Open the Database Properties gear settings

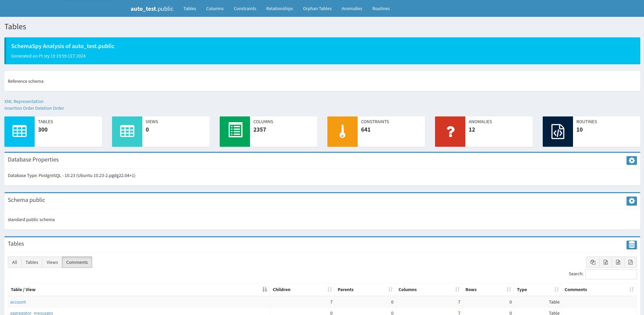click(x=632, y=161)
